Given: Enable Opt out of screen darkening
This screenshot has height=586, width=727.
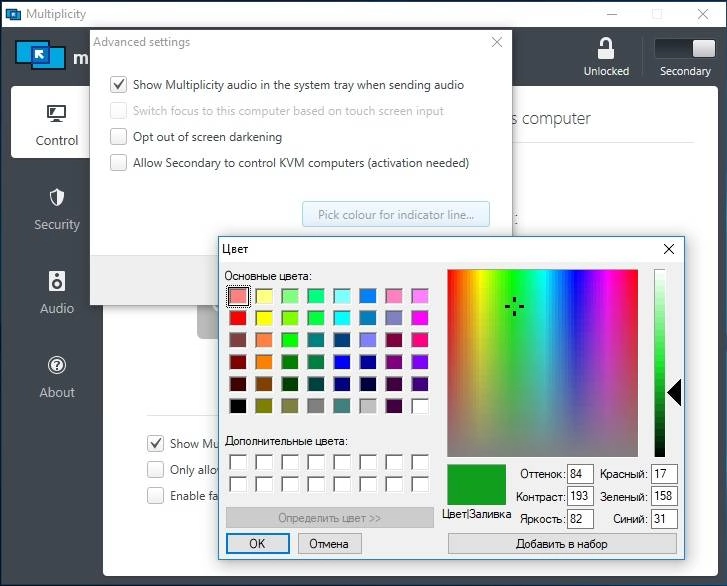Looking at the screenshot, I should point(118,137).
